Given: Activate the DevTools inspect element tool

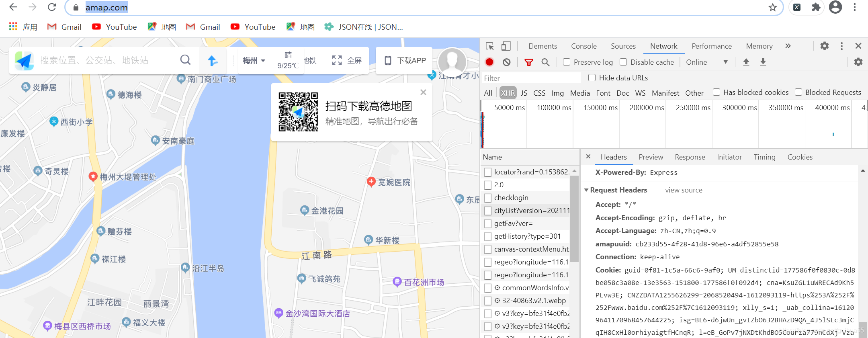Looking at the screenshot, I should (489, 46).
